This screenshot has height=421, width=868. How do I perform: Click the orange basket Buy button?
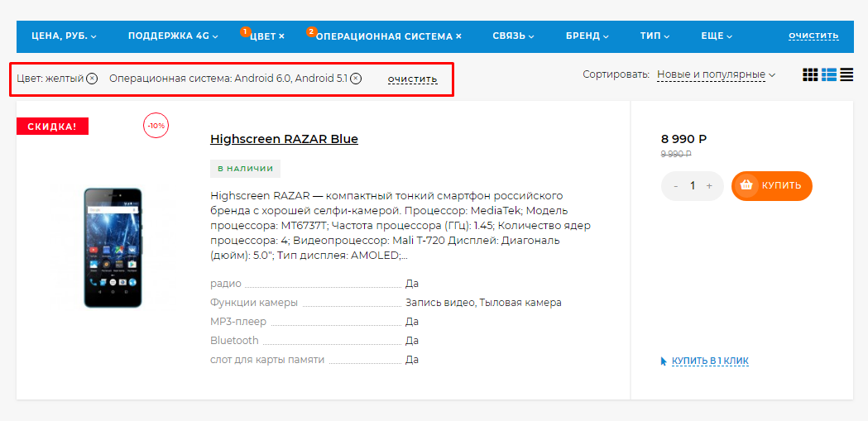[771, 185]
